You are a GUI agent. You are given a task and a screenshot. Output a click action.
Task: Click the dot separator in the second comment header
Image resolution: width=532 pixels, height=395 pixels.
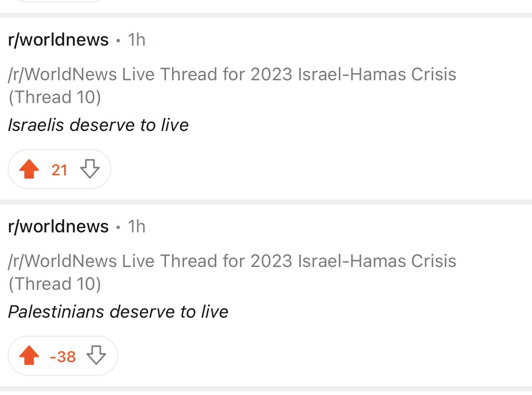[x=118, y=227]
